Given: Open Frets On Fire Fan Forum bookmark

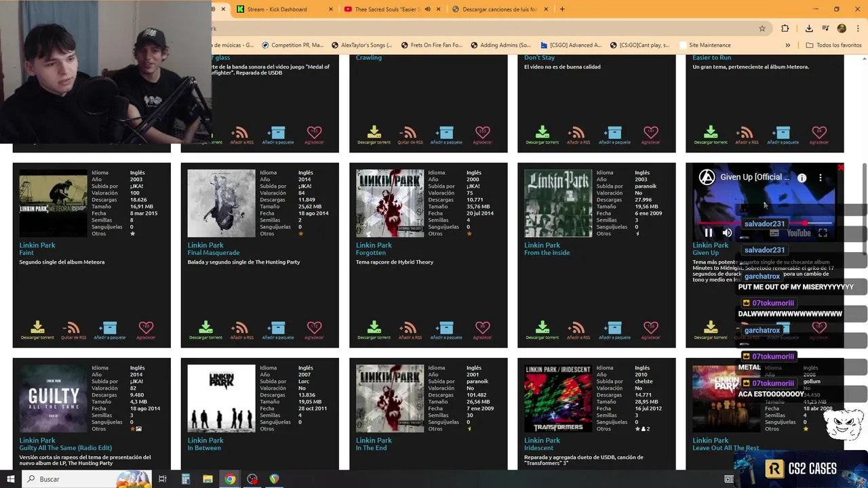Looking at the screenshot, I should (431, 45).
